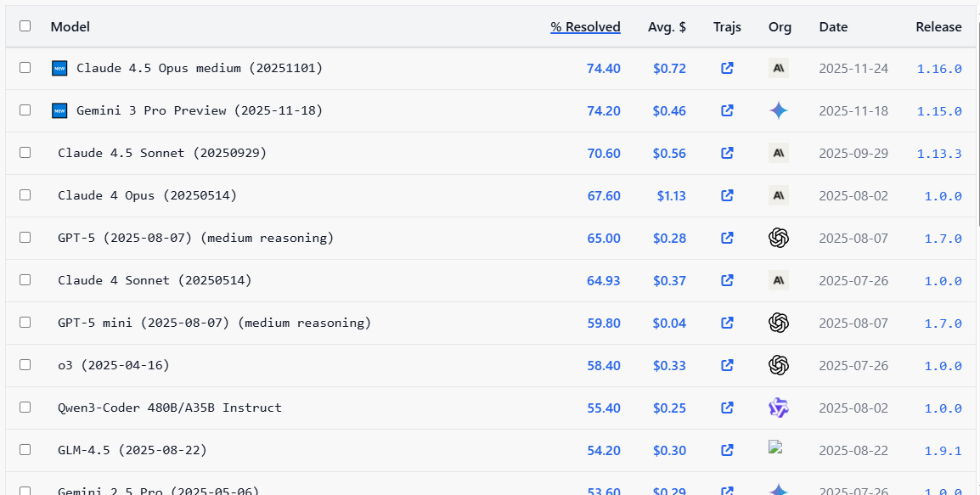
Task: Click the broken org image in GLM-4.5 row
Action: (774, 447)
